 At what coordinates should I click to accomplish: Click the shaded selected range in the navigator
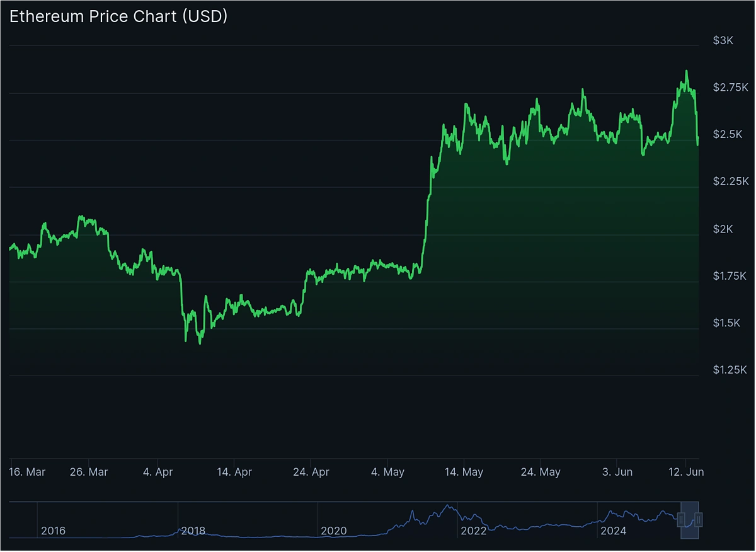[690, 520]
